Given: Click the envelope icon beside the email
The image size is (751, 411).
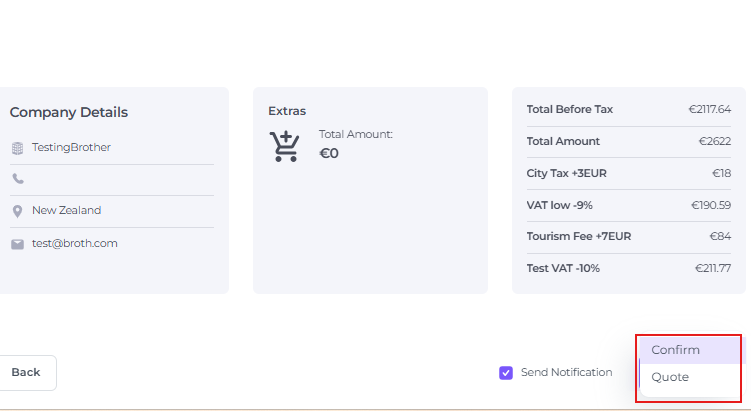Looking at the screenshot, I should coord(17,244).
